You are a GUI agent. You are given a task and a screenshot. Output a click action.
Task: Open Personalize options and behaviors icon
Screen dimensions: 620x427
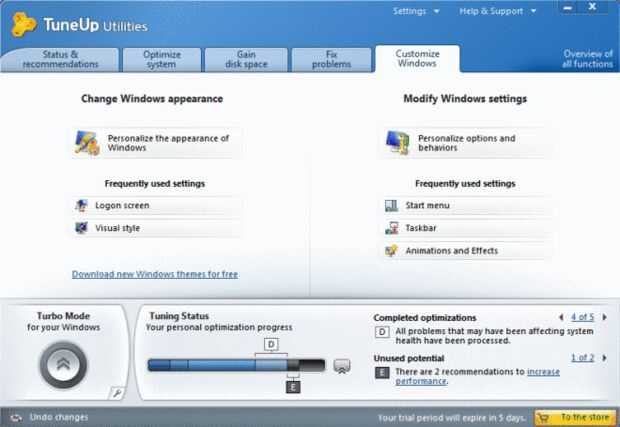397,143
